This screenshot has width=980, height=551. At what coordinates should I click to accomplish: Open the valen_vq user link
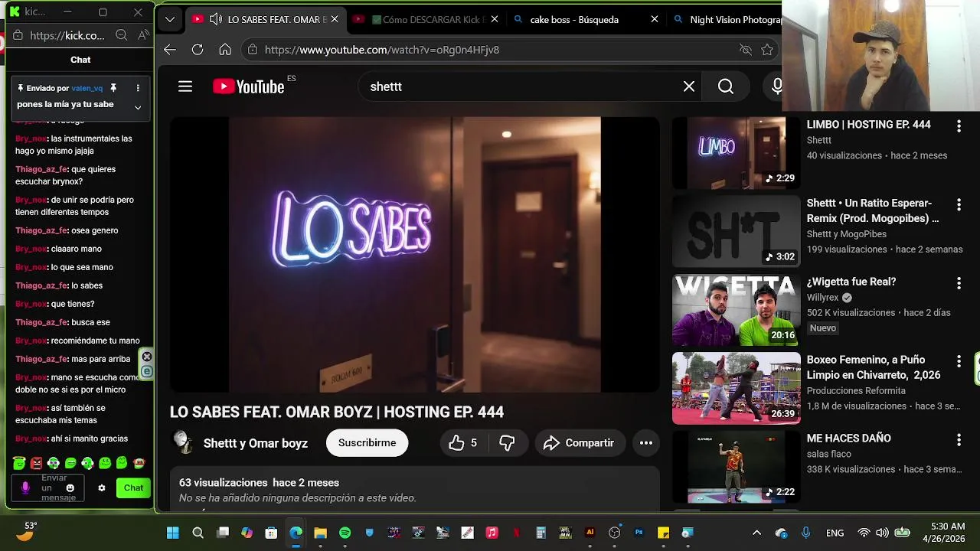(87, 88)
